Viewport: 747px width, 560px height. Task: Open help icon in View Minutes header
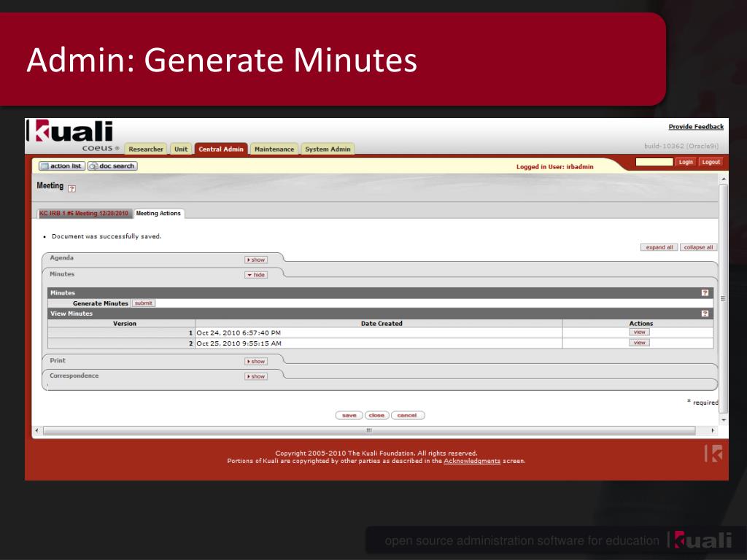tap(705, 314)
